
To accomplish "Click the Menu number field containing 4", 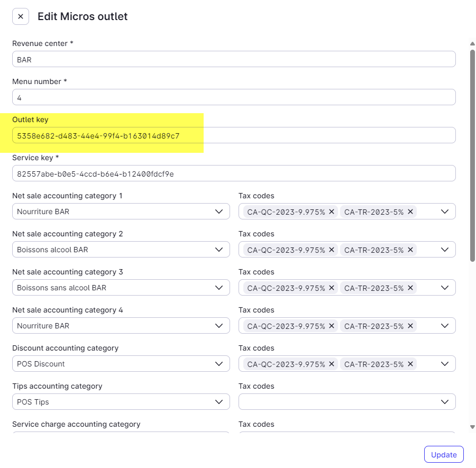I will click(x=234, y=97).
